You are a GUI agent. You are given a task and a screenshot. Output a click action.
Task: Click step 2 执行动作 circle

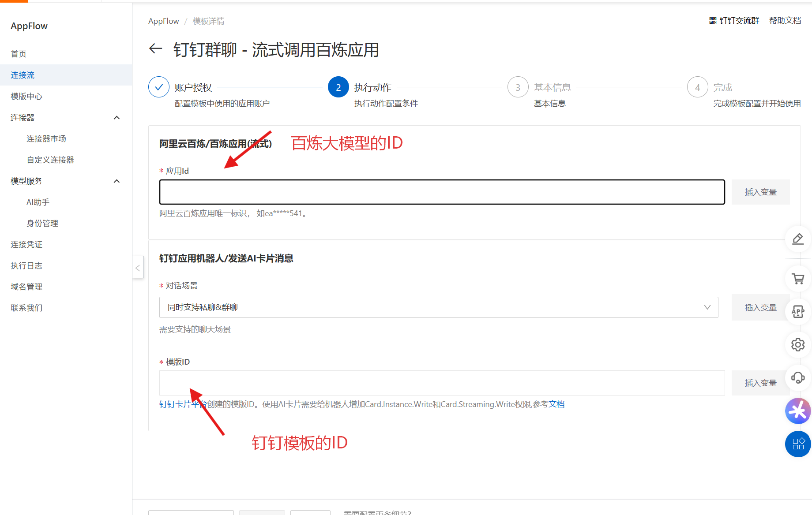(338, 87)
